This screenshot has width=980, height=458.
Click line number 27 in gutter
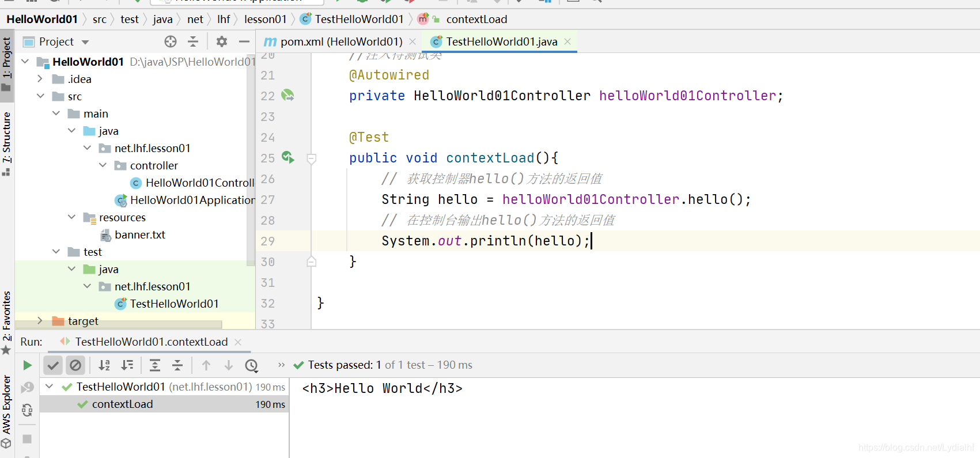pos(267,199)
